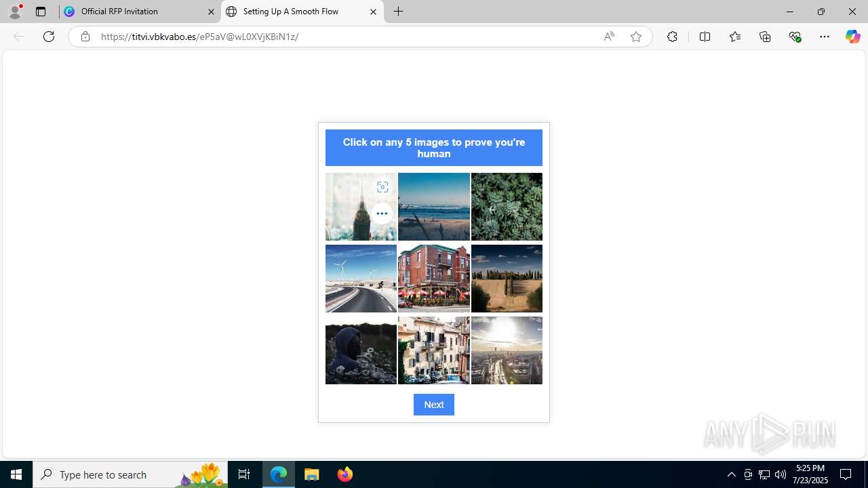Click the visual search icon on the tower image

(x=382, y=187)
